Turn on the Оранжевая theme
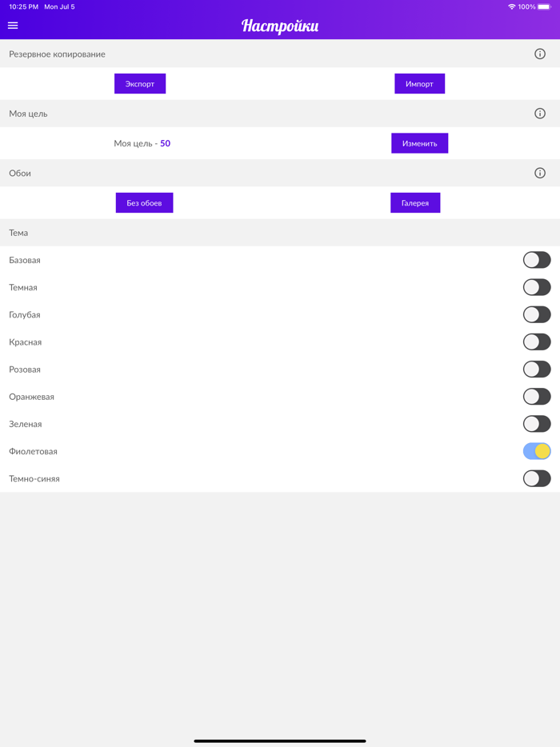 pos(536,396)
